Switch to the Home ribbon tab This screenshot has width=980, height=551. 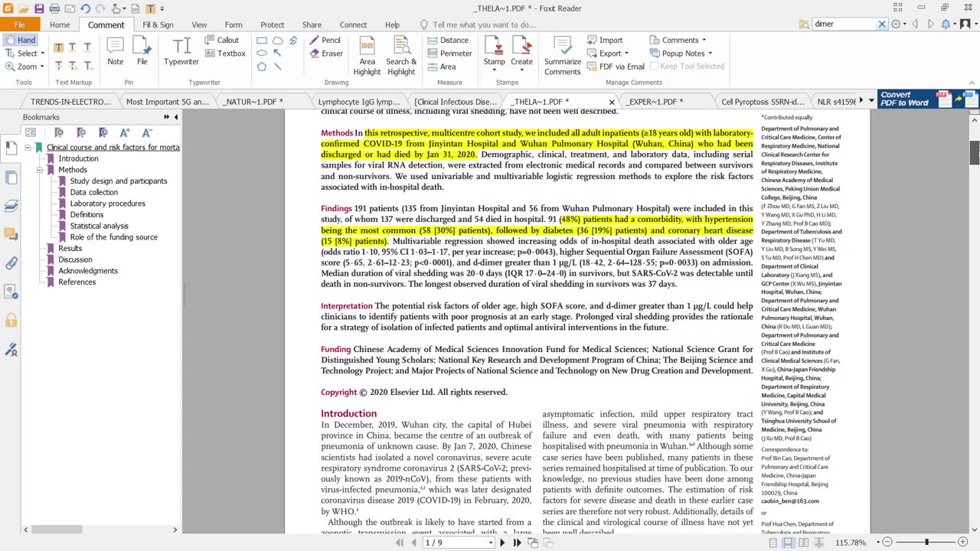tap(60, 24)
